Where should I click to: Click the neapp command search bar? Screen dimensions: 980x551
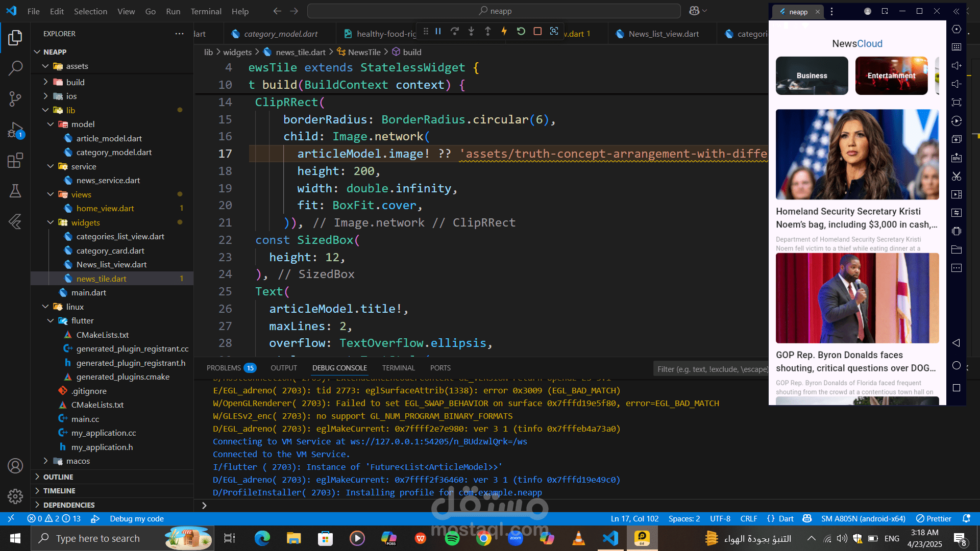[x=494, y=11]
